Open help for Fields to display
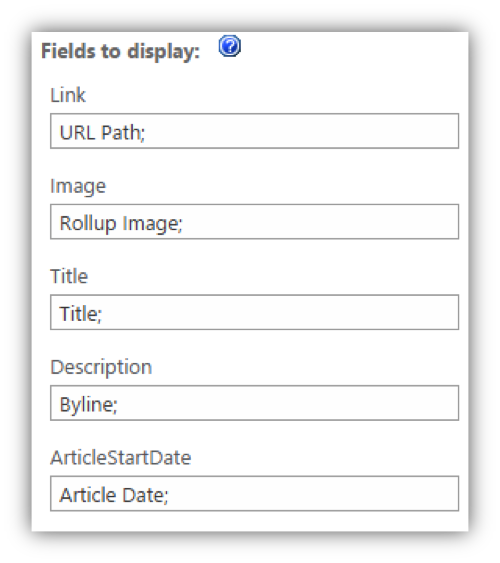 (x=230, y=46)
